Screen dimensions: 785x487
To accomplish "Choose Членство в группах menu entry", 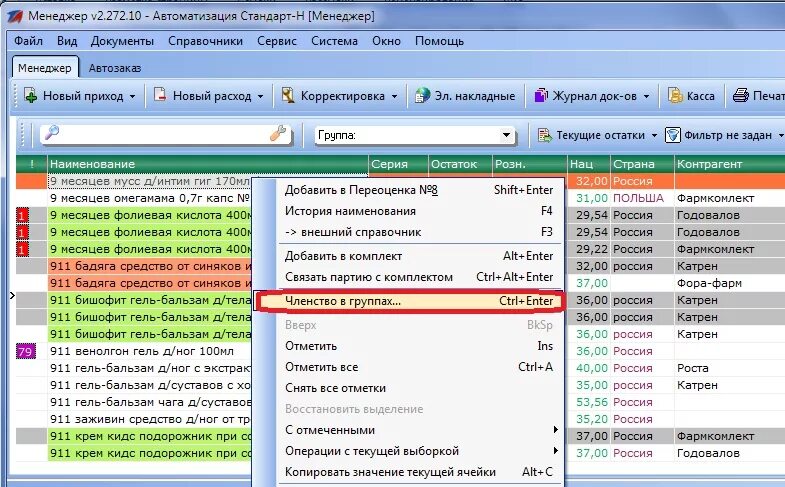I will 410,301.
